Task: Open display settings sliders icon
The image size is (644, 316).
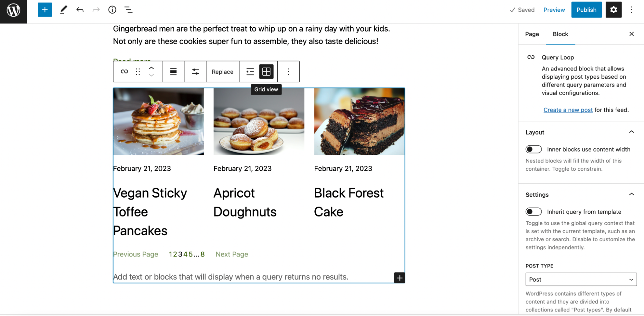Action: [x=195, y=71]
